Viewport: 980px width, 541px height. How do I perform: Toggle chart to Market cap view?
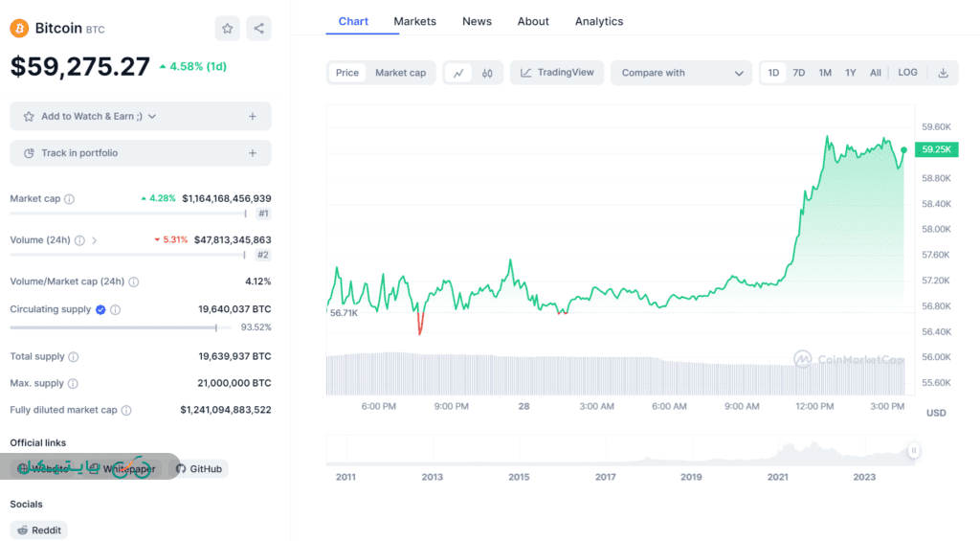click(400, 73)
